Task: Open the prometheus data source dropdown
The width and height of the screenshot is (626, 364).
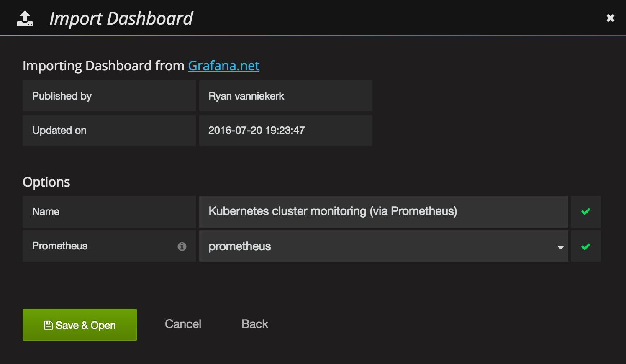Action: (383, 246)
